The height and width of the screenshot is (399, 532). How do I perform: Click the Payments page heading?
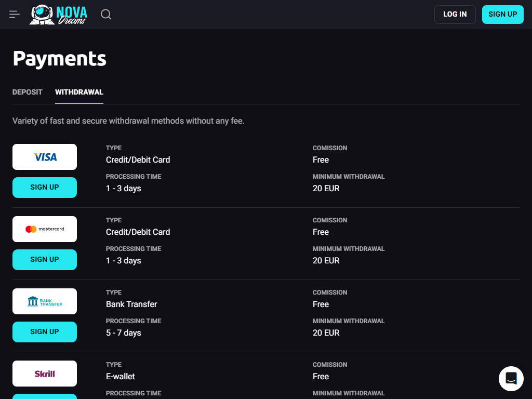coord(59,59)
